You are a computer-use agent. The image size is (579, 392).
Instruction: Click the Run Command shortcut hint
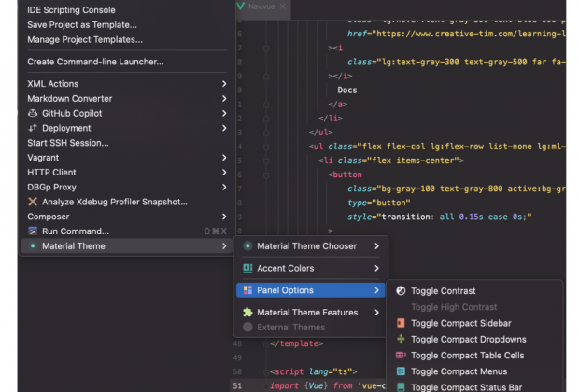point(215,231)
